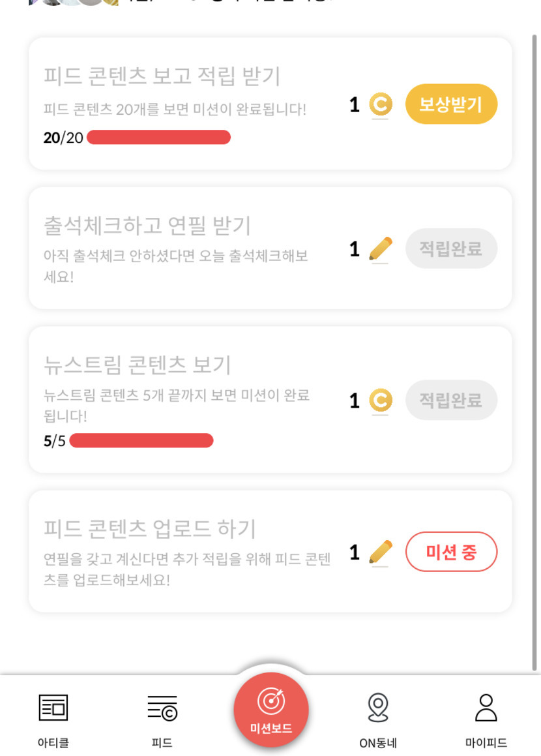Screen dimensions: 541x756
Task: Tap the coin icon on feed content mission
Action: click(380, 104)
